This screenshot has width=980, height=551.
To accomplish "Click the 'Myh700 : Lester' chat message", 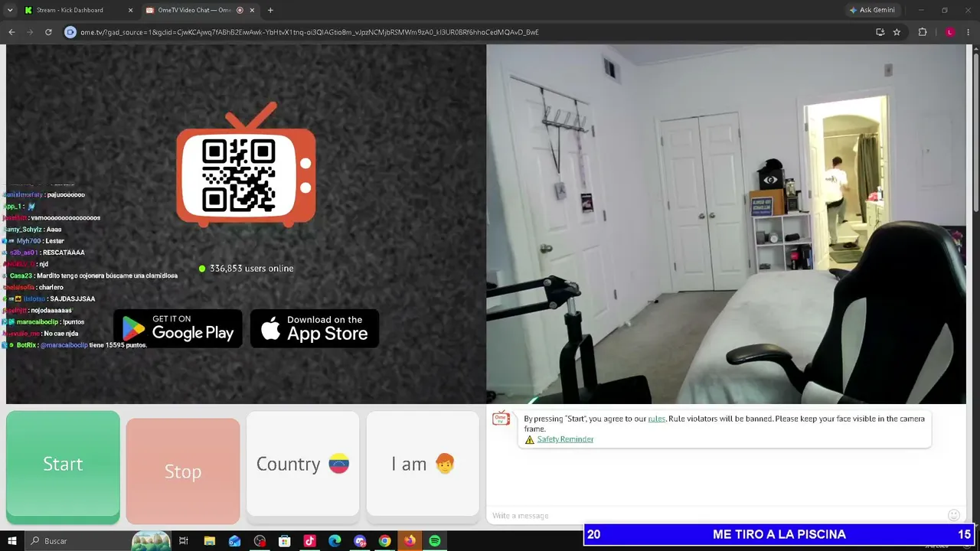I will 34,241.
